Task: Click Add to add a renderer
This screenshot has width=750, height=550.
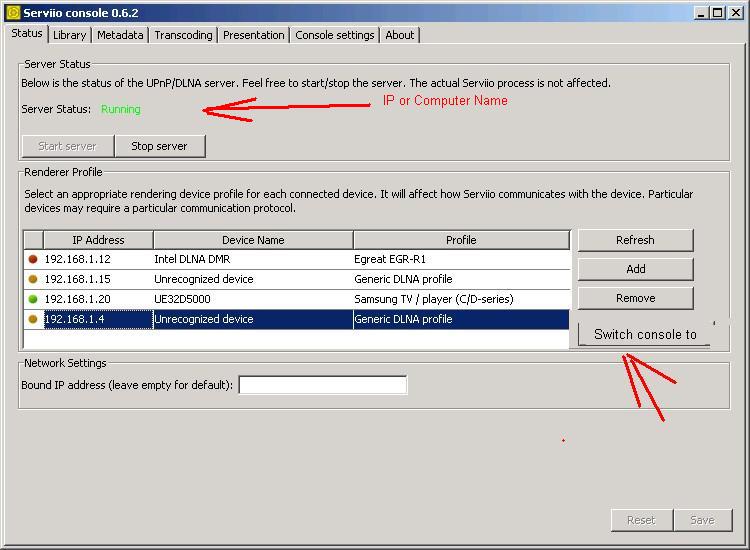Action: pos(635,269)
